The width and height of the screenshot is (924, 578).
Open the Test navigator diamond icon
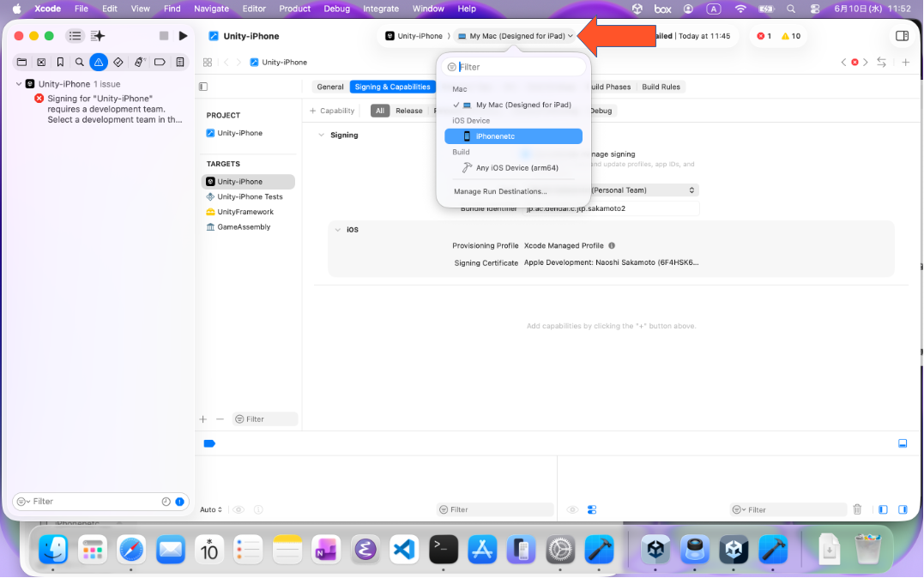point(118,62)
